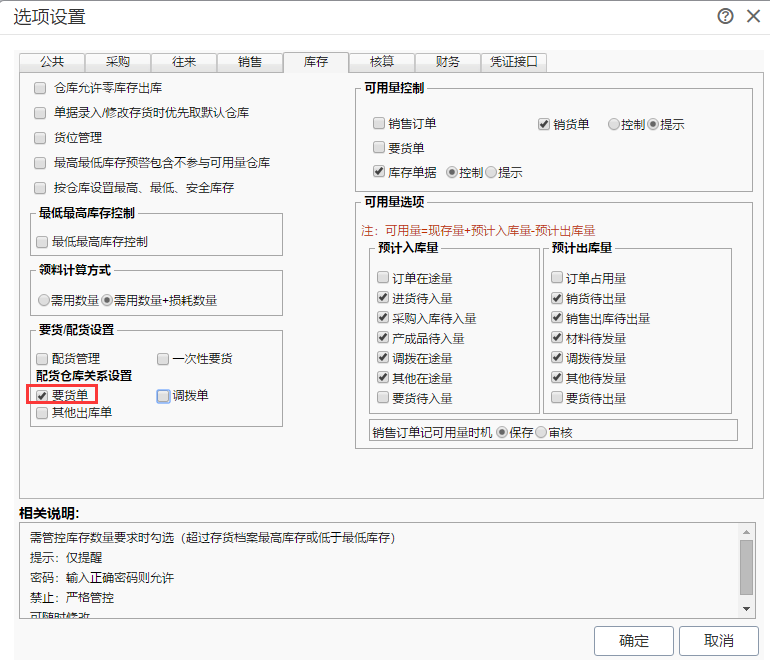Click the 取消 button

[718, 640]
